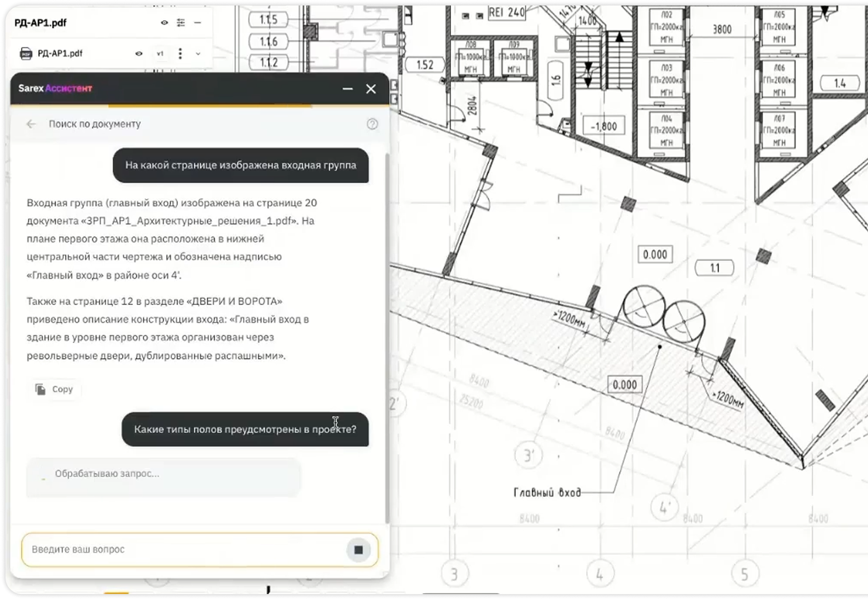Click the chat panel vertical scrollbar
The height and width of the screenshot is (600, 868).
click(x=387, y=339)
